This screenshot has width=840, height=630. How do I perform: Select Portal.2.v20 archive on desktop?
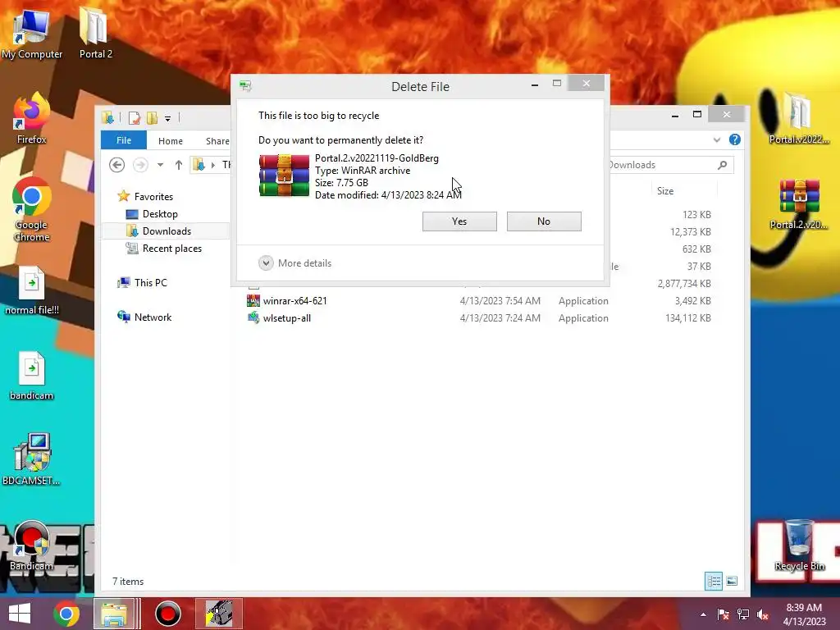[799, 203]
